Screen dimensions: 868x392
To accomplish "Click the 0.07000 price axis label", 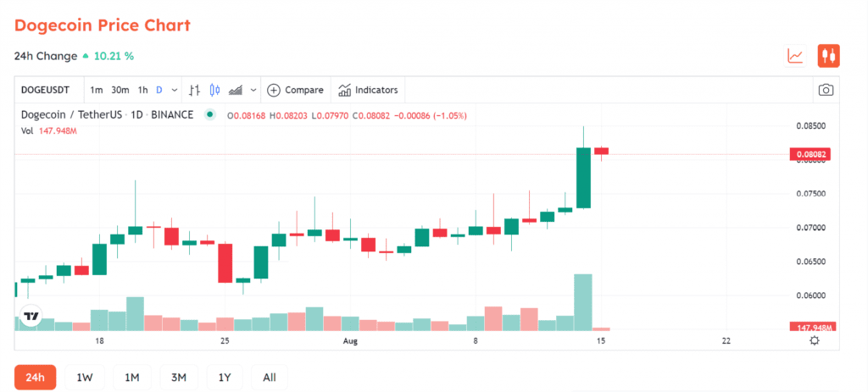I will 811,227.
